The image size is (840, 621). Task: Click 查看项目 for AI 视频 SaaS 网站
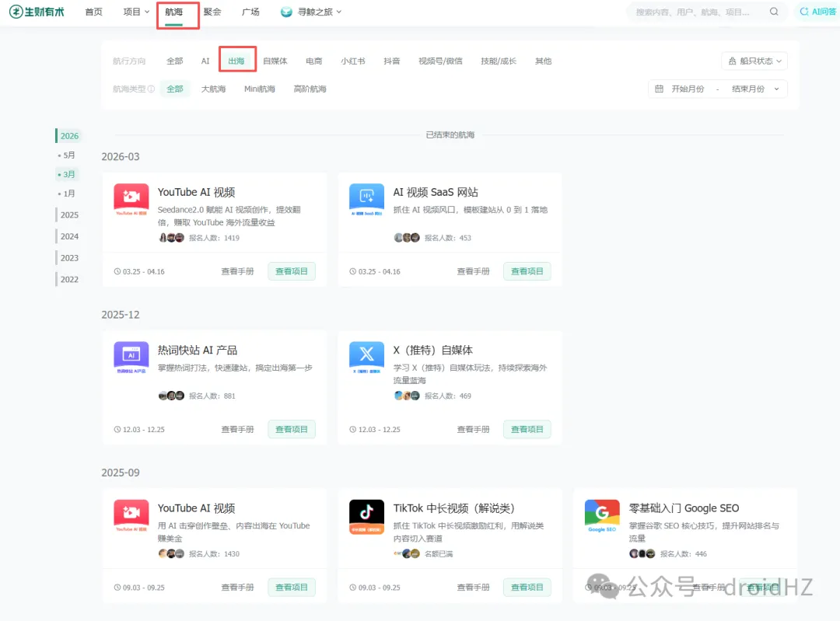[527, 271]
